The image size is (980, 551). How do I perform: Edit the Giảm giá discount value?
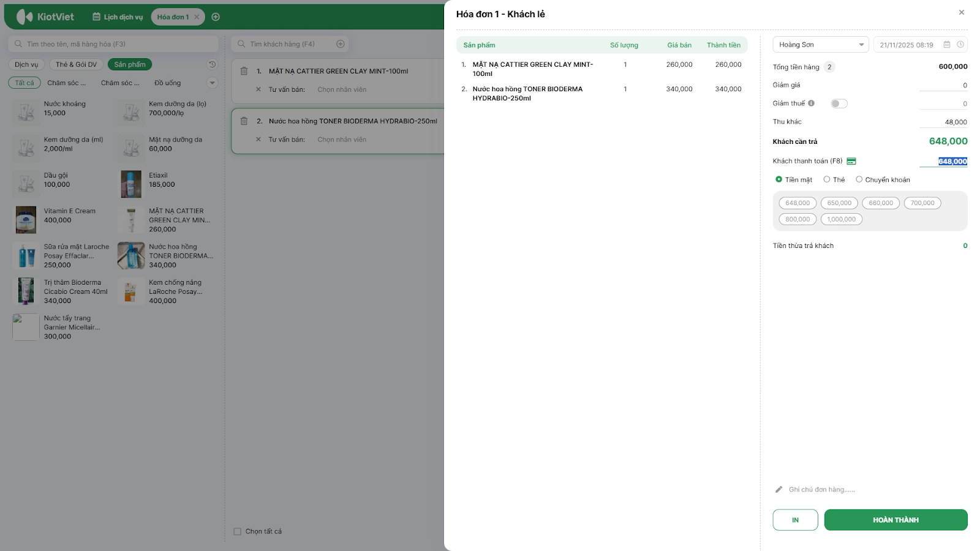[x=943, y=85]
